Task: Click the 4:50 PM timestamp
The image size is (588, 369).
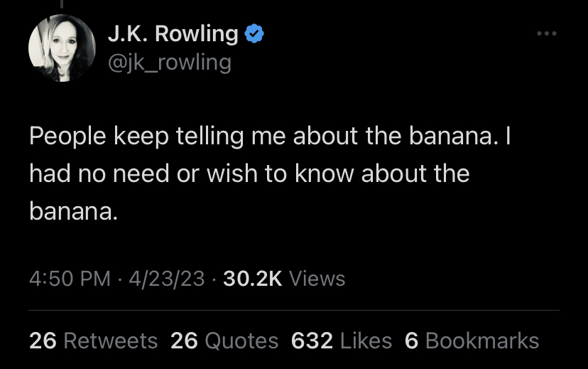Action: coord(70,279)
